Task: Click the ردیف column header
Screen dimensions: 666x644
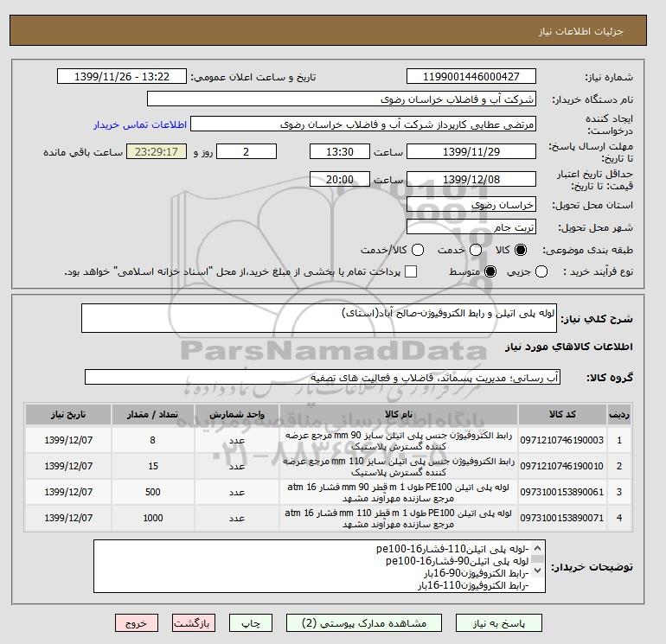Action: tap(618, 414)
